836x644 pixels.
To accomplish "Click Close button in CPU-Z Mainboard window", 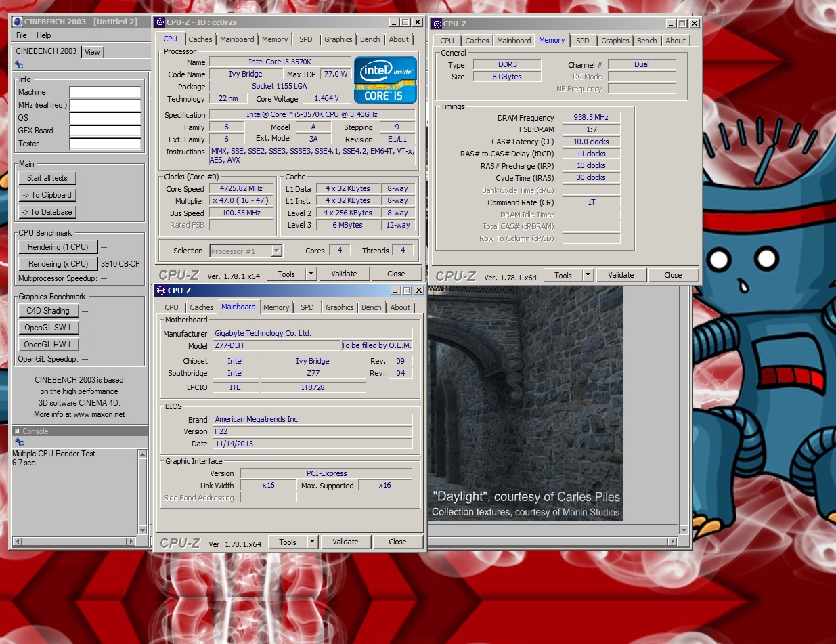I will click(397, 542).
